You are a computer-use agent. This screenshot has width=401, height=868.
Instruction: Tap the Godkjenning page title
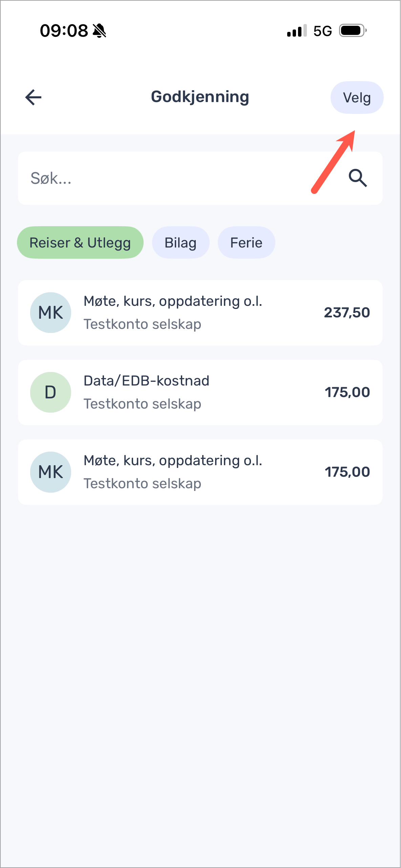coord(200,97)
